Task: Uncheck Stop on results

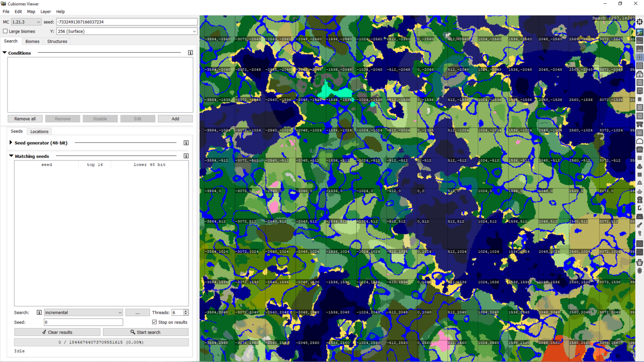Action: (x=154, y=322)
